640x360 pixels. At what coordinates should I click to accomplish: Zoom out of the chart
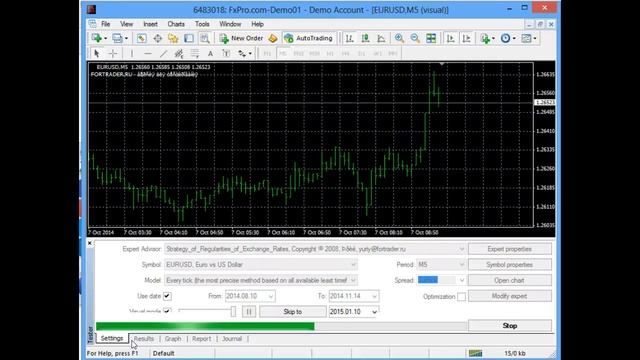[x=415, y=38]
